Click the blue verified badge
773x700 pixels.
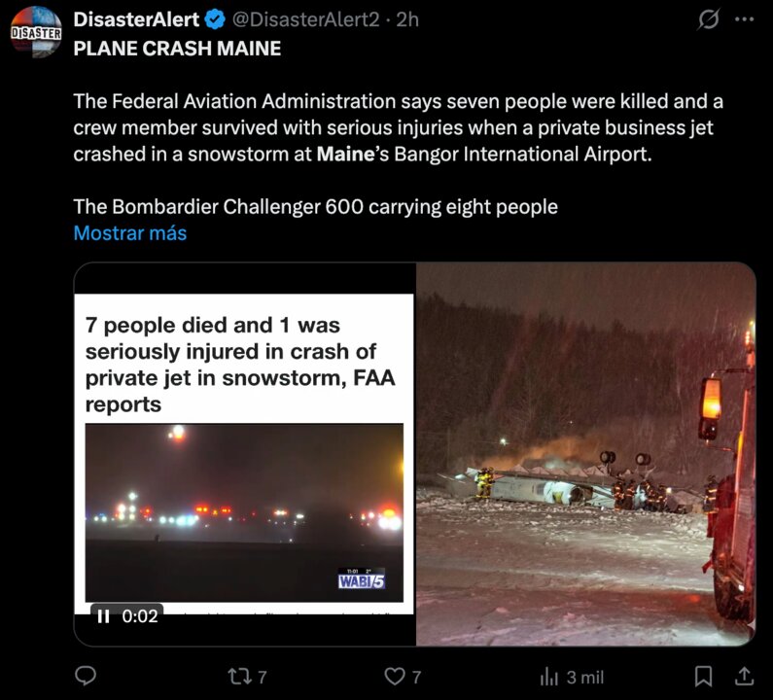217,19
